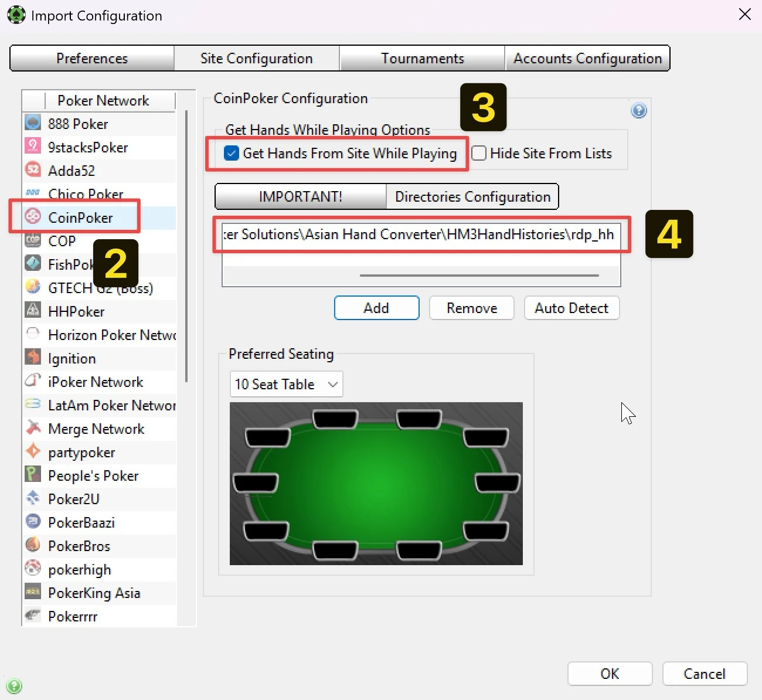Image resolution: width=762 pixels, height=700 pixels.
Task: Click the Ignition site icon
Action: pyautogui.click(x=33, y=358)
